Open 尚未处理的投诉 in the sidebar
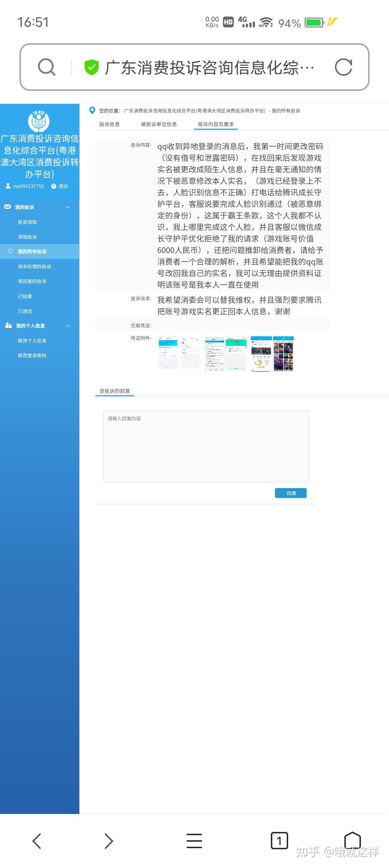 coord(35,266)
